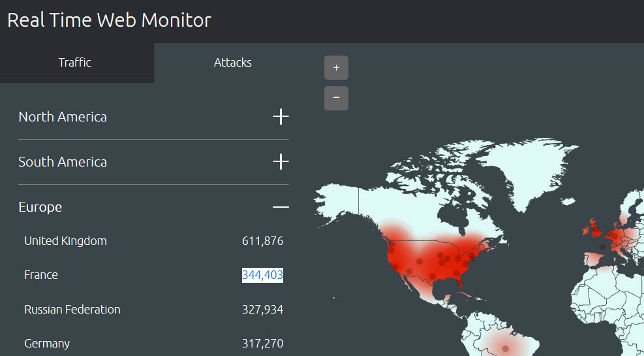Switch to the Traffic tab
The height and width of the screenshot is (356, 644).
(75, 63)
